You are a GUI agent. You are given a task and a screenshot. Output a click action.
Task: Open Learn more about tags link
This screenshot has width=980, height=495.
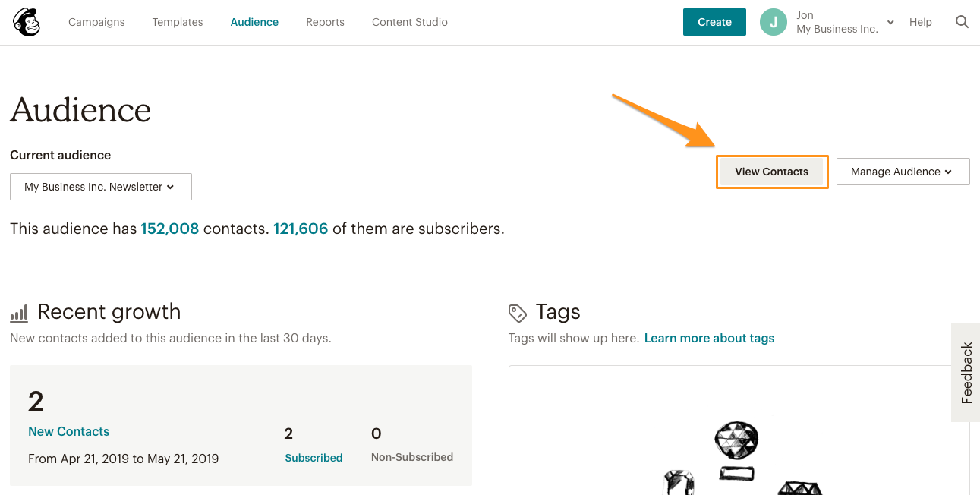(x=709, y=338)
